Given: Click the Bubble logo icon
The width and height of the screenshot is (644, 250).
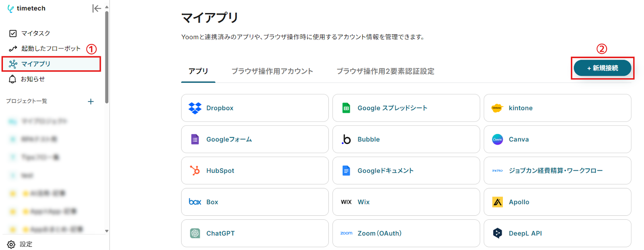Looking at the screenshot, I should coord(346,139).
